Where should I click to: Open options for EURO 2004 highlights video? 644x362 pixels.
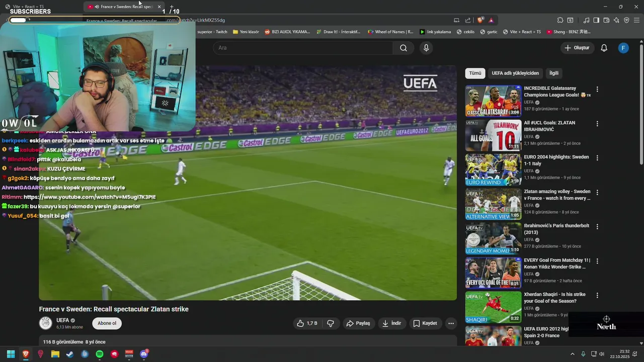[x=597, y=158]
